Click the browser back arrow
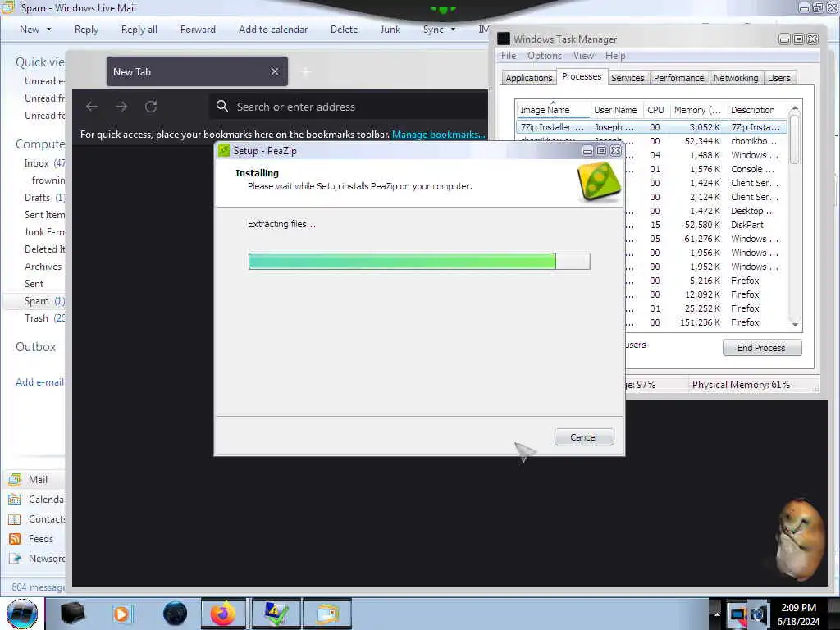Image resolution: width=840 pixels, height=630 pixels. click(x=92, y=107)
